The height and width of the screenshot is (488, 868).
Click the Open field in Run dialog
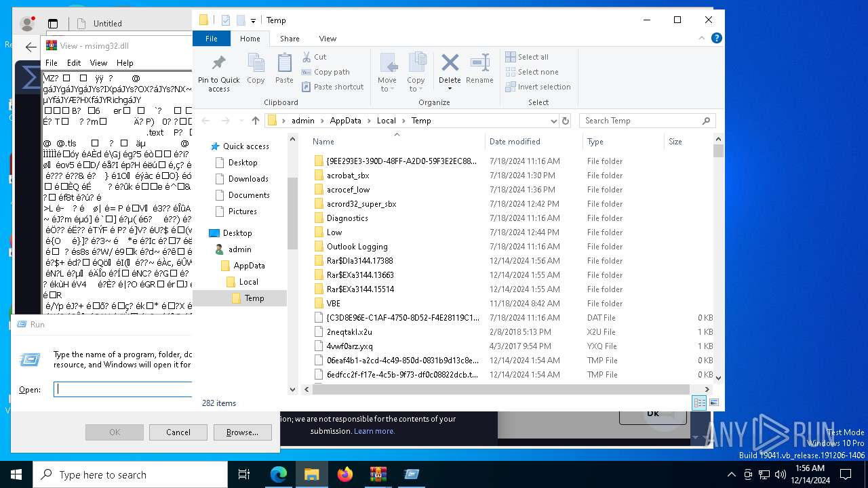[x=123, y=390]
